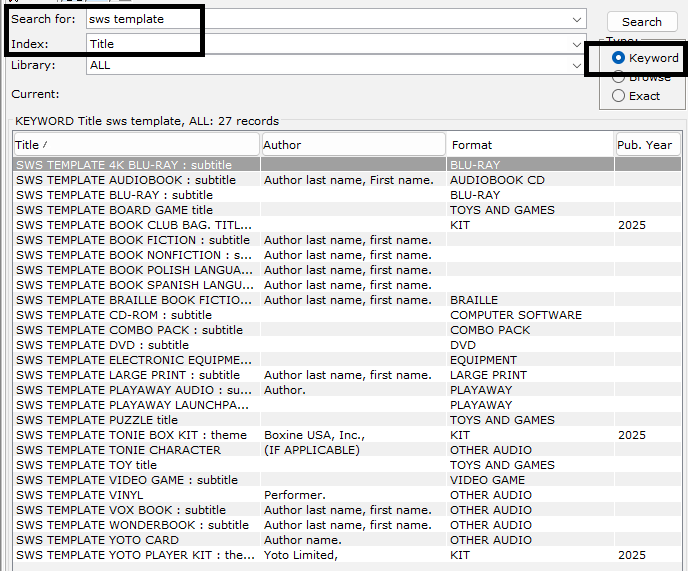Click the Search button
The width and height of the screenshot is (688, 571).
coord(641,21)
